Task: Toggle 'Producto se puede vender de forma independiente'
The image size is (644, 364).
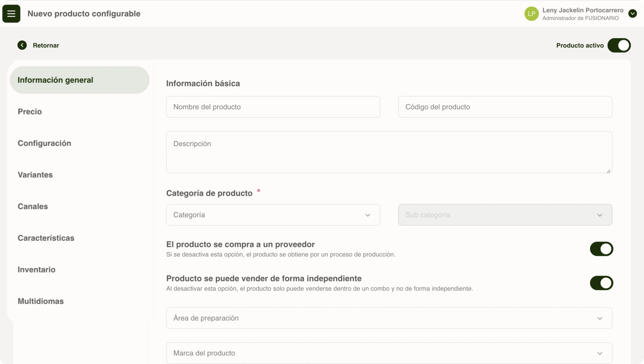Action: pos(601,283)
